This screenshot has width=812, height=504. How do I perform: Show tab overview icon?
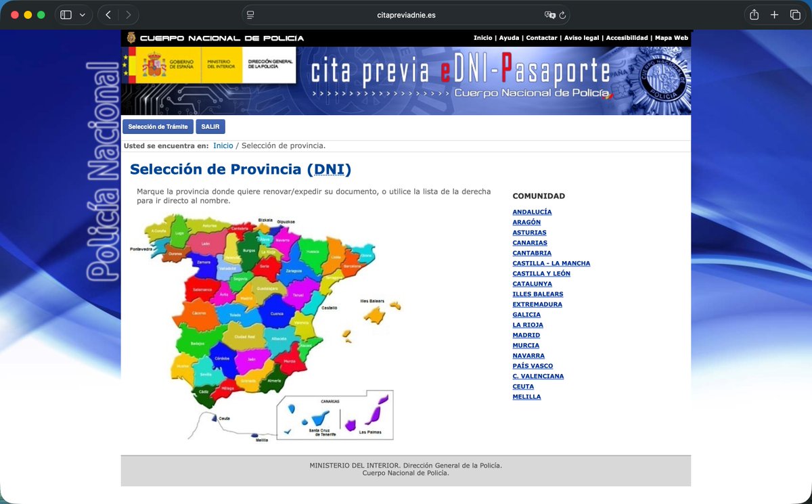795,15
